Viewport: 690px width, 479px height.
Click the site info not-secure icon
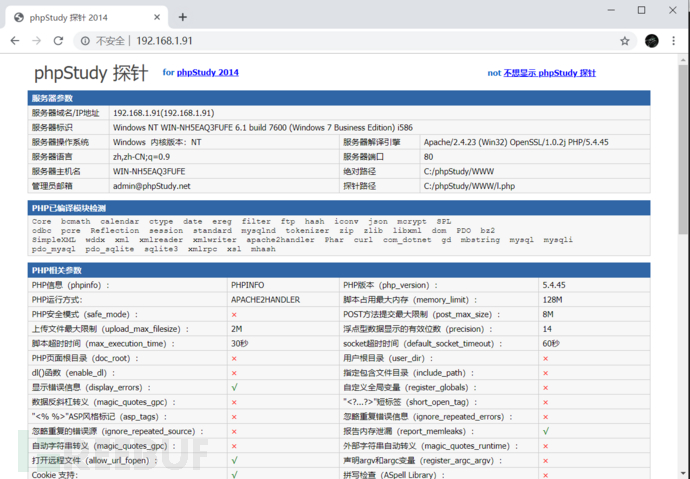click(x=85, y=41)
